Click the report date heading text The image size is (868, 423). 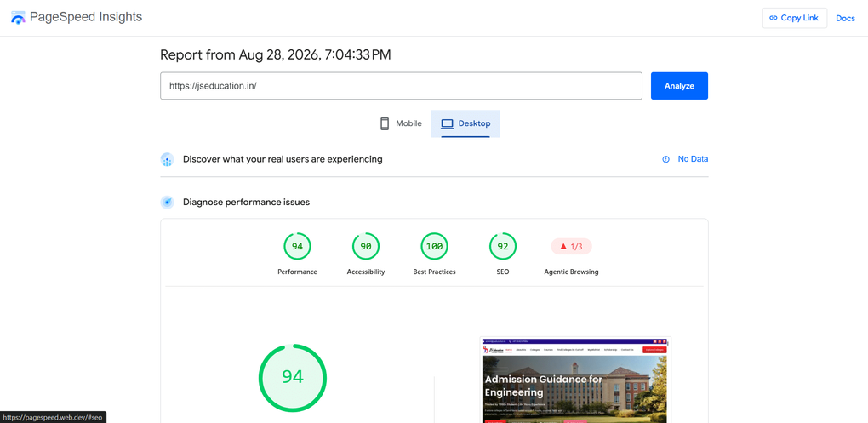pos(275,54)
